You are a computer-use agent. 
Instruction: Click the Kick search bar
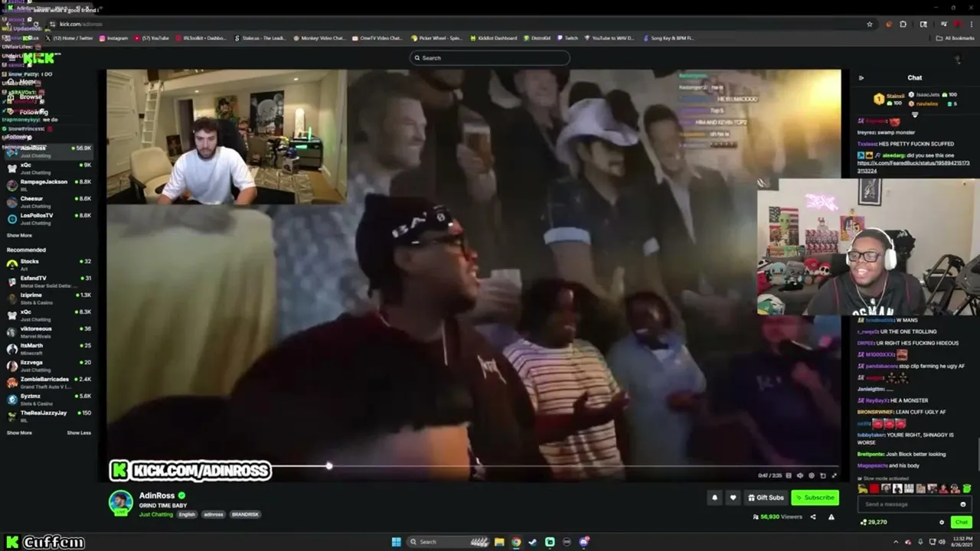tap(490, 58)
